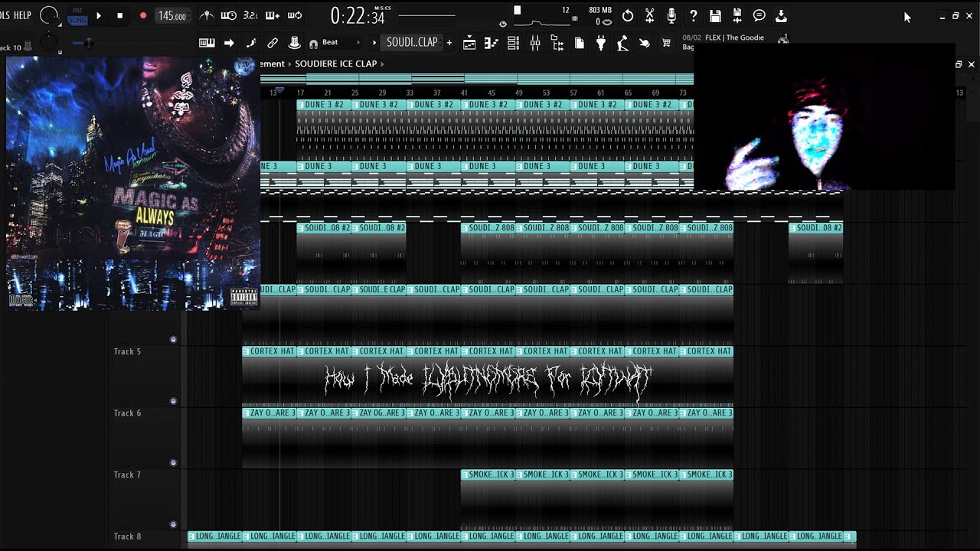Click the main snap magnet icon
This screenshot has width=980, height=551.
[x=313, y=44]
